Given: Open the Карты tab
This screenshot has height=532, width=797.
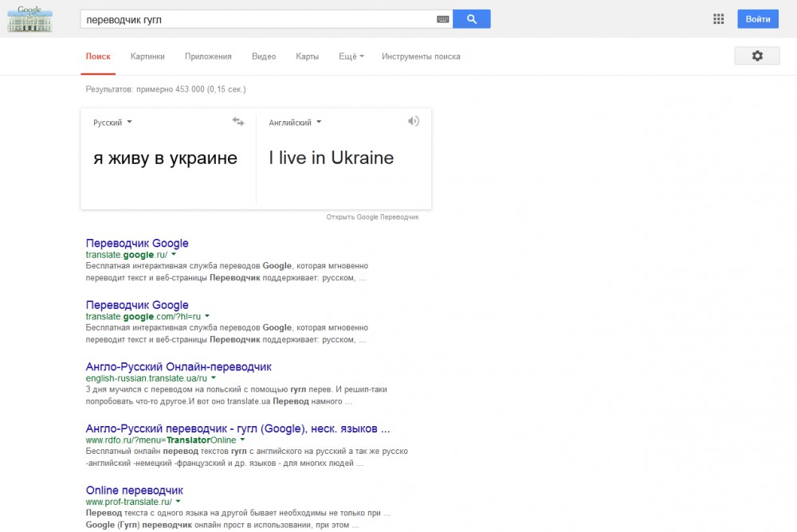Looking at the screenshot, I should [x=307, y=57].
